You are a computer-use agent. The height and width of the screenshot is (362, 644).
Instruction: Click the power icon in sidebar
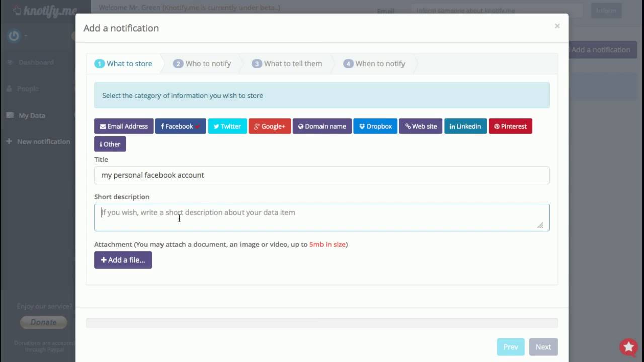(x=14, y=36)
